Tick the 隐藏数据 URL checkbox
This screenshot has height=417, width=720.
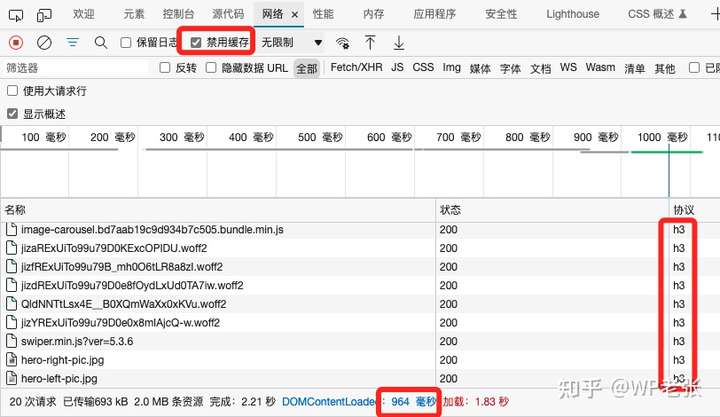(211, 68)
